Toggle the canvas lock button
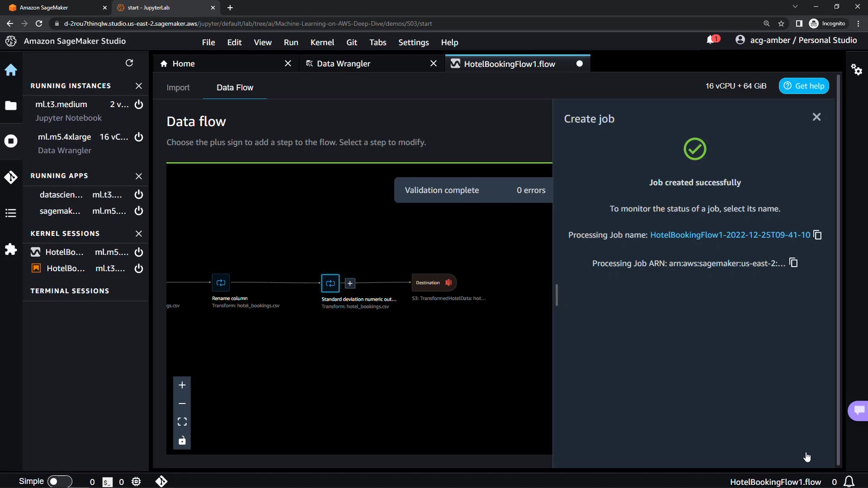The width and height of the screenshot is (868, 488). [x=182, y=441]
